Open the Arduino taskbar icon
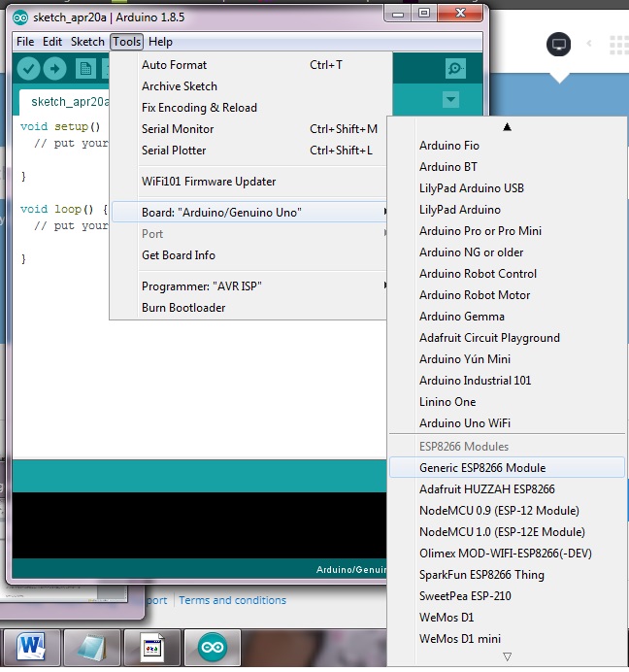 [x=213, y=647]
